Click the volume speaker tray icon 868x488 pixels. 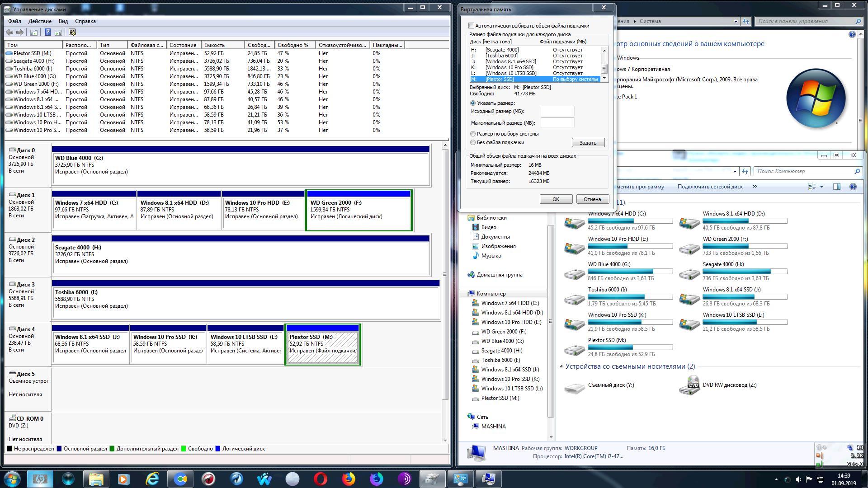(799, 479)
